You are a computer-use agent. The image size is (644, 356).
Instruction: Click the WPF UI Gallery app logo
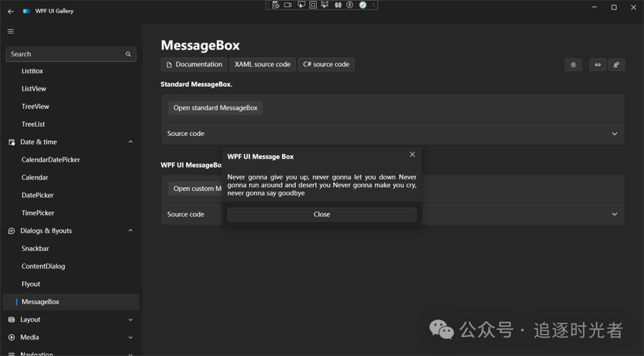coord(26,11)
